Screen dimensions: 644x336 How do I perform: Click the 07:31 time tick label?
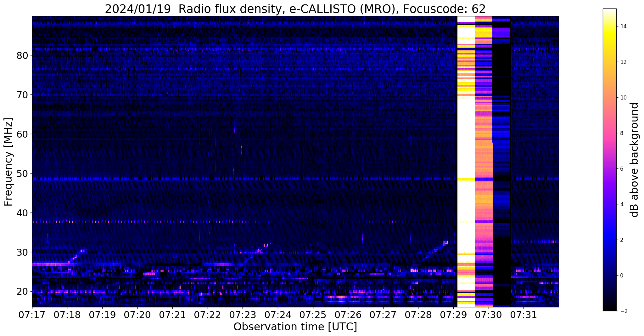coord(524,315)
